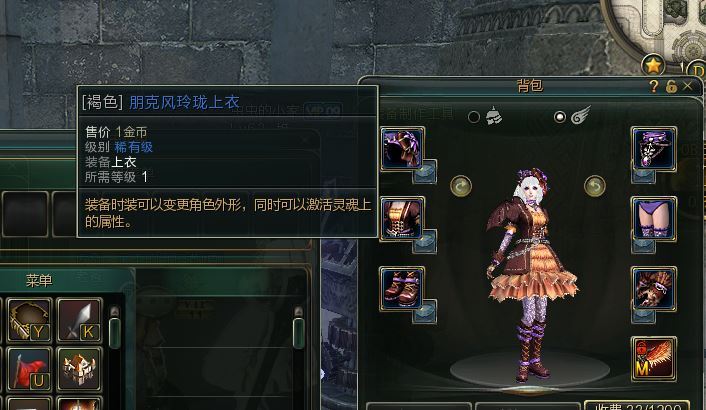This screenshot has height=410, width=706.
Task: Rotate character model using the right arrow button
Action: tap(594, 186)
